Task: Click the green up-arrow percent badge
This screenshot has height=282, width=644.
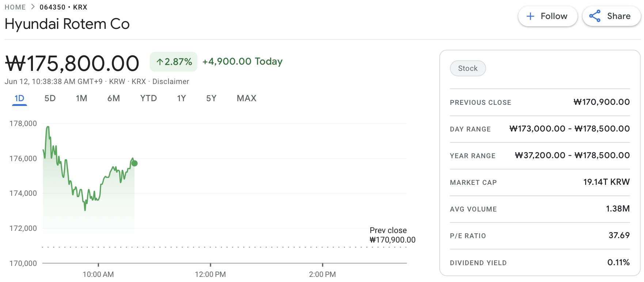Action: coord(174,62)
